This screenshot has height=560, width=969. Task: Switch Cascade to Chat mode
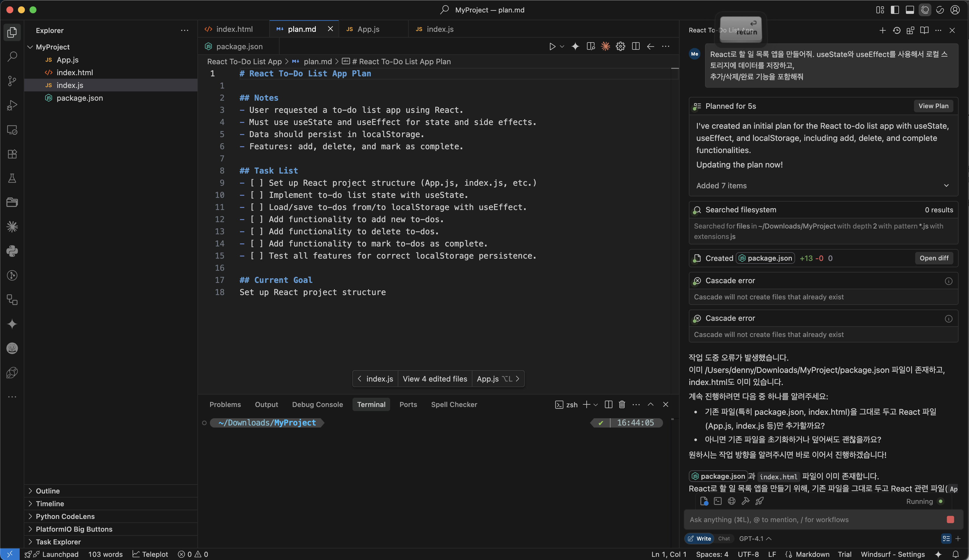click(x=724, y=539)
